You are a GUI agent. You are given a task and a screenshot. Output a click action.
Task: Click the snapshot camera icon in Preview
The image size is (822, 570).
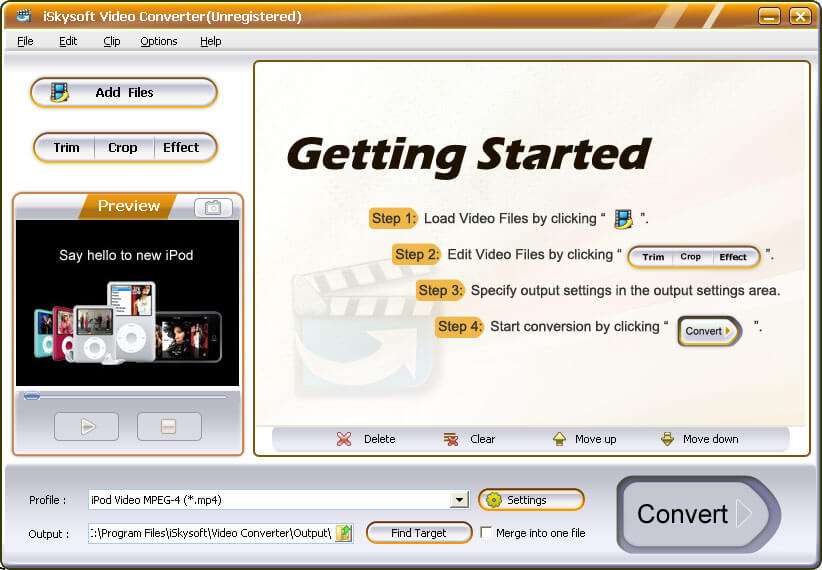[212, 207]
